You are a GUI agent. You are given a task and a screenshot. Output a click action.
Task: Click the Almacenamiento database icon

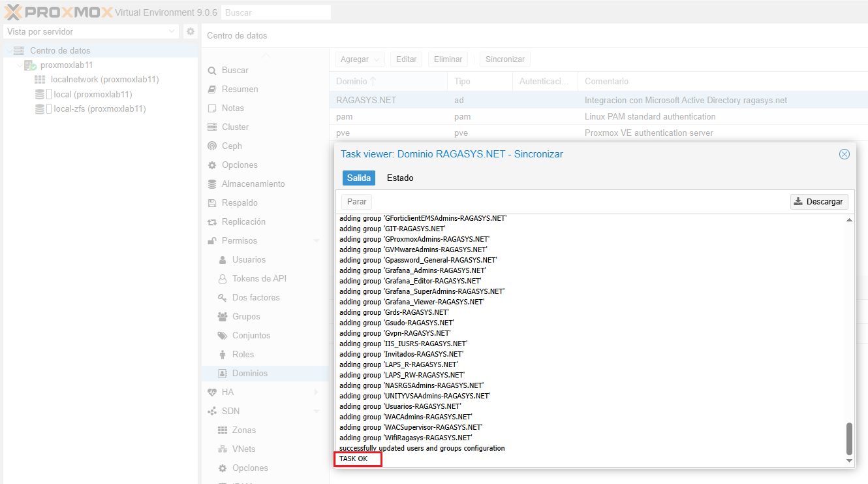click(x=211, y=184)
